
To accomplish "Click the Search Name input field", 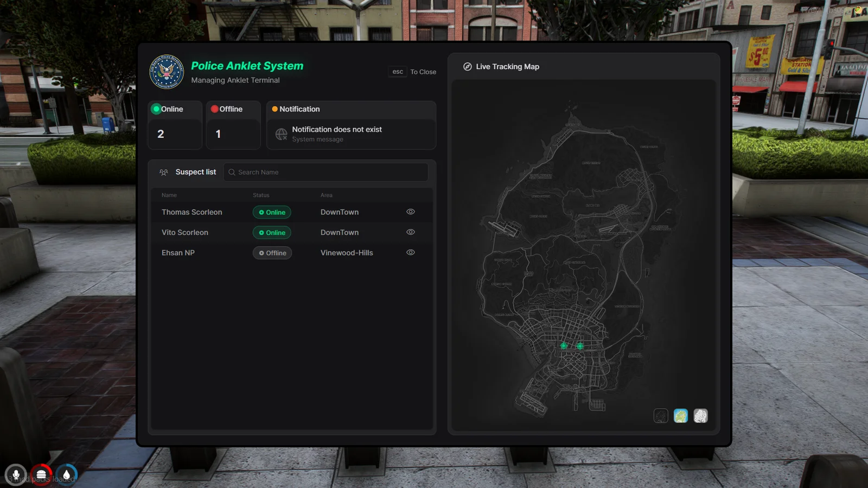I will click(325, 172).
